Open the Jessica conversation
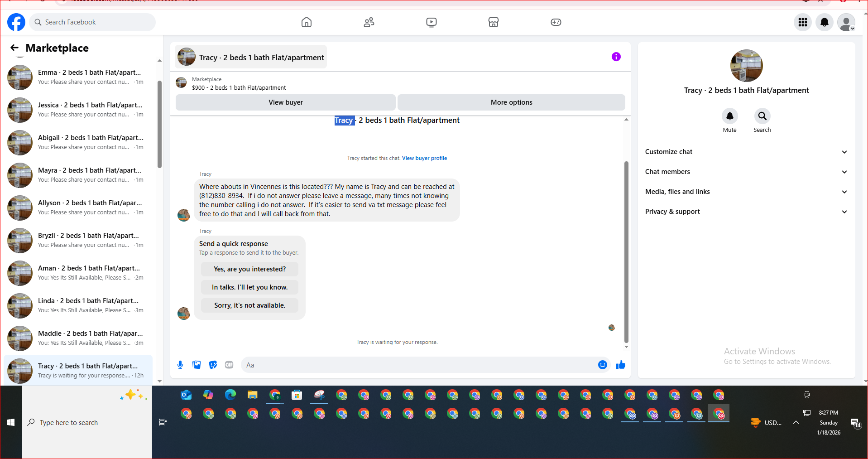 pos(78,110)
